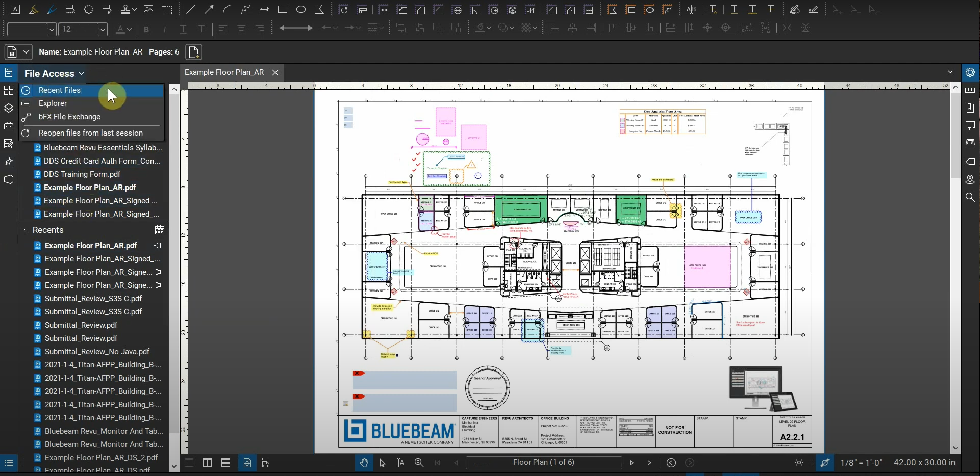
Task: Click the Floor Plan page navigation field
Action: [x=544, y=463]
